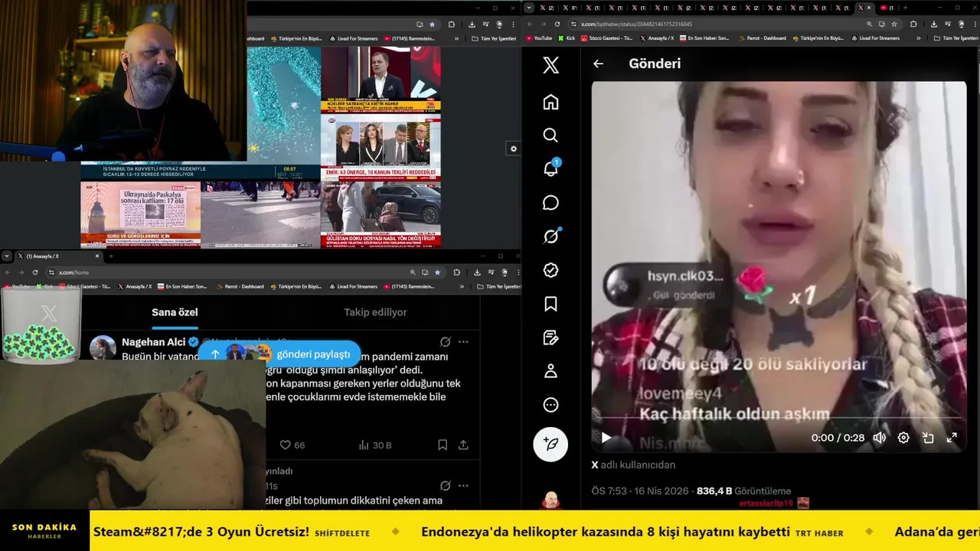Like Nagehan Alci's post with 66 likes

coord(292,445)
